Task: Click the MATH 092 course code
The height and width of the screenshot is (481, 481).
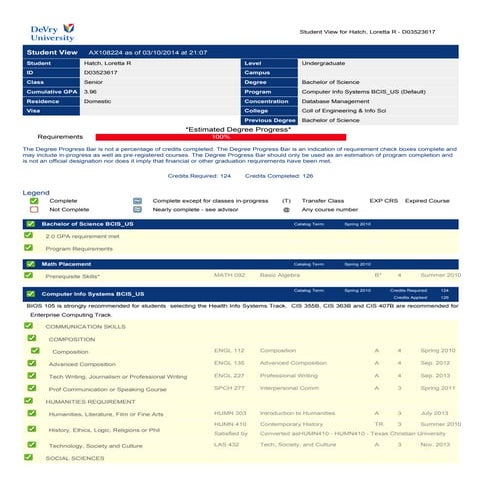Action: click(229, 275)
